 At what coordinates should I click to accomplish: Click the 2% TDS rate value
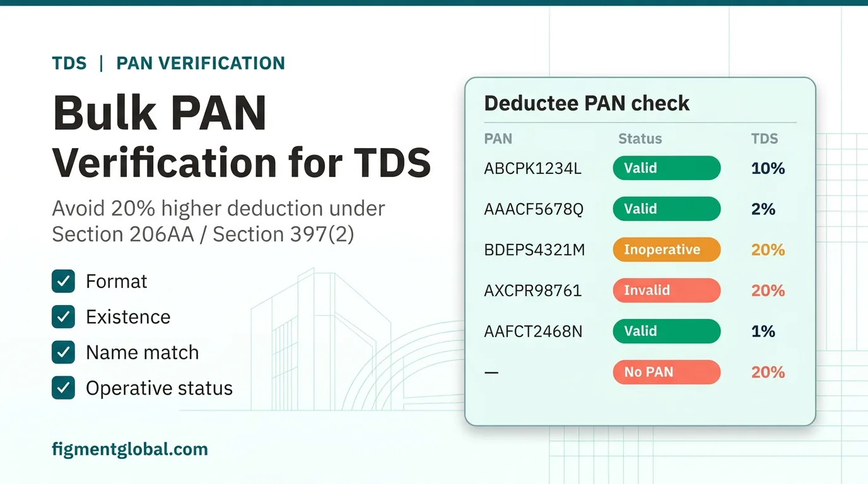763,209
